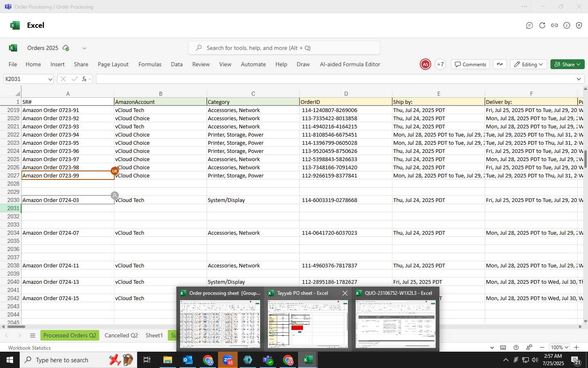Open the 100% zoom level dropdown
This screenshot has width=588, height=368.
pos(559,348)
